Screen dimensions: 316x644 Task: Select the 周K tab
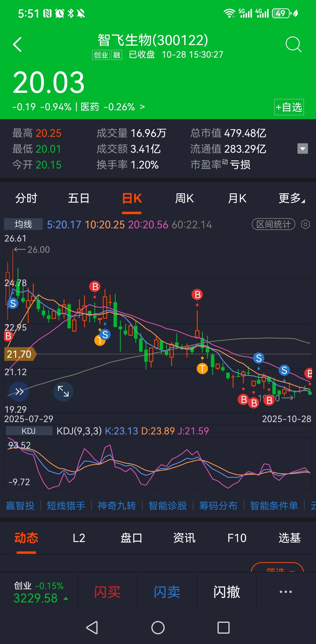coord(184,199)
